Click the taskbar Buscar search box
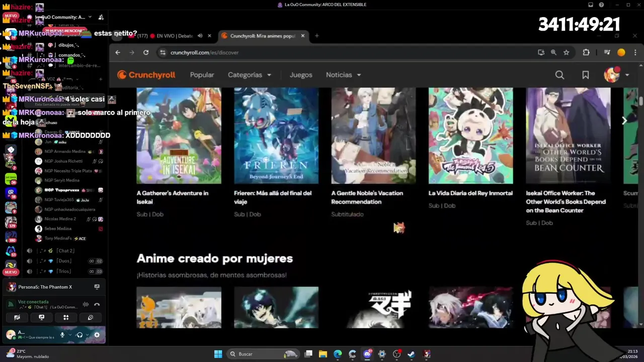The width and height of the screenshot is (644, 362). click(263, 354)
